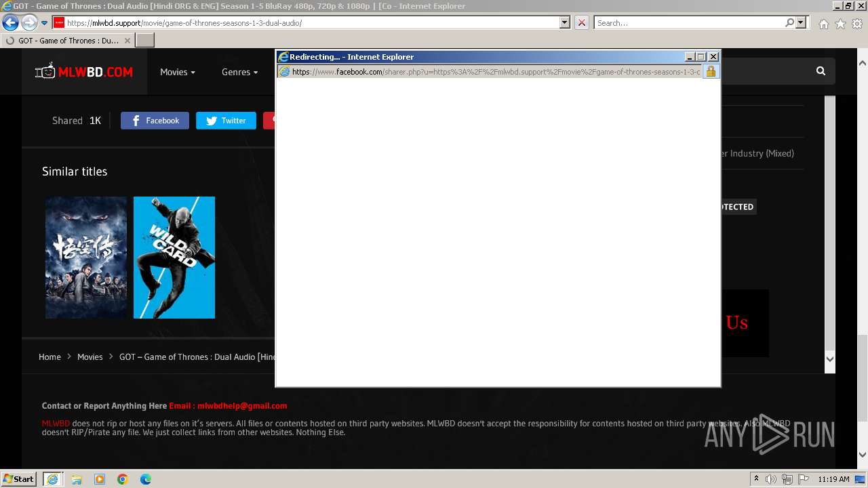Click the Shared 1K count text
The width and height of the screenshot is (868, 488).
tap(77, 121)
